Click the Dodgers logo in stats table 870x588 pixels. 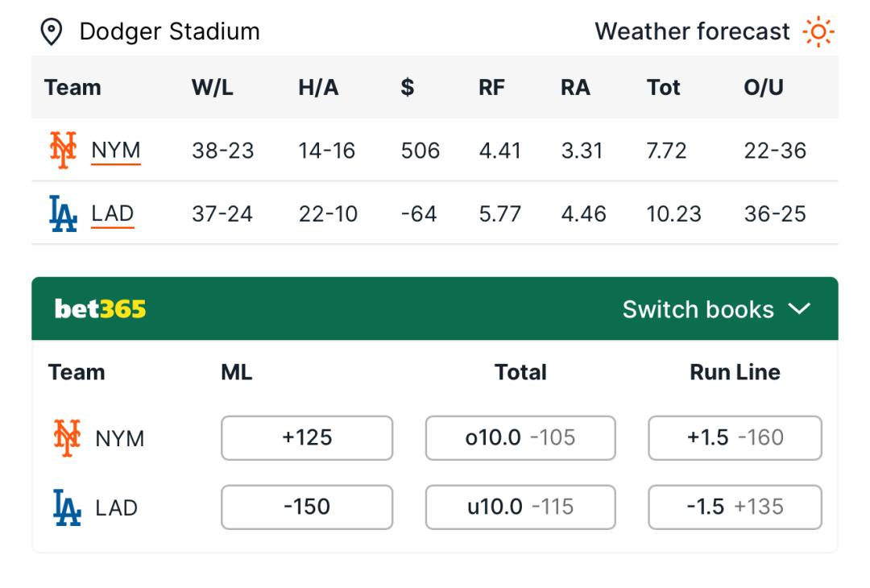point(63,214)
